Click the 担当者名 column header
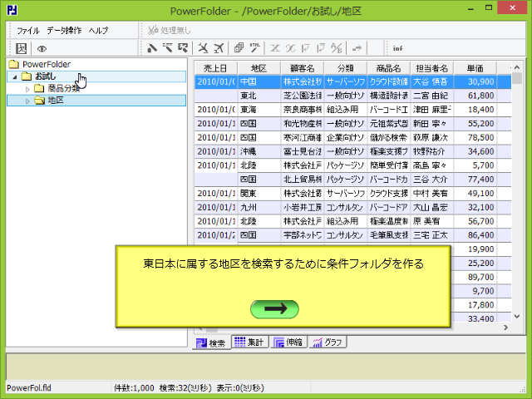Image resolution: width=532 pixels, height=399 pixels. pyautogui.click(x=432, y=68)
